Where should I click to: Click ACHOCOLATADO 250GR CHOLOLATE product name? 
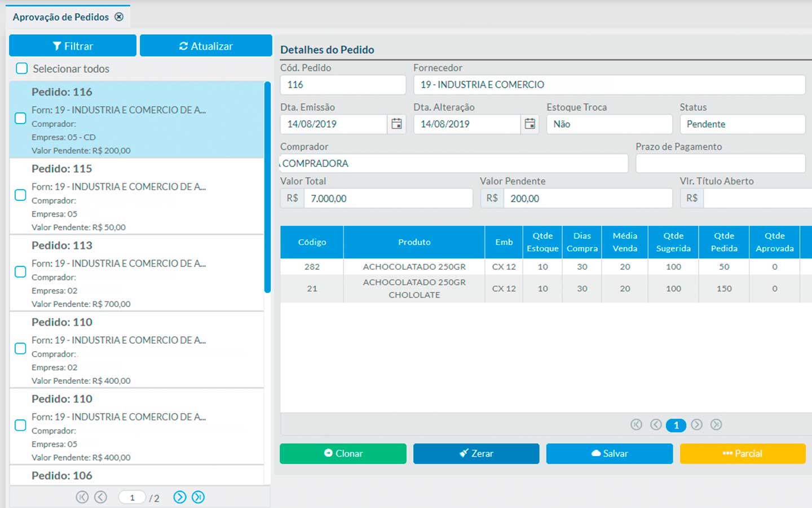tap(414, 288)
